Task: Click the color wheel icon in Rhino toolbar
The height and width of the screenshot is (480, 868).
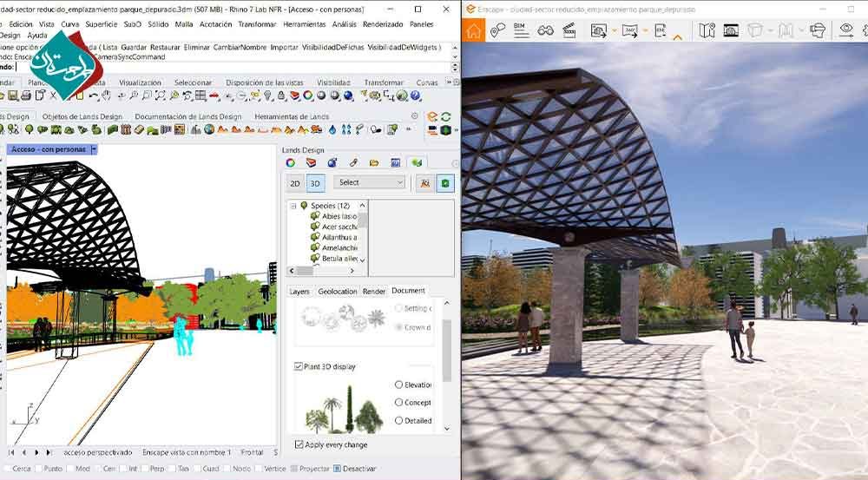Action: [308, 95]
